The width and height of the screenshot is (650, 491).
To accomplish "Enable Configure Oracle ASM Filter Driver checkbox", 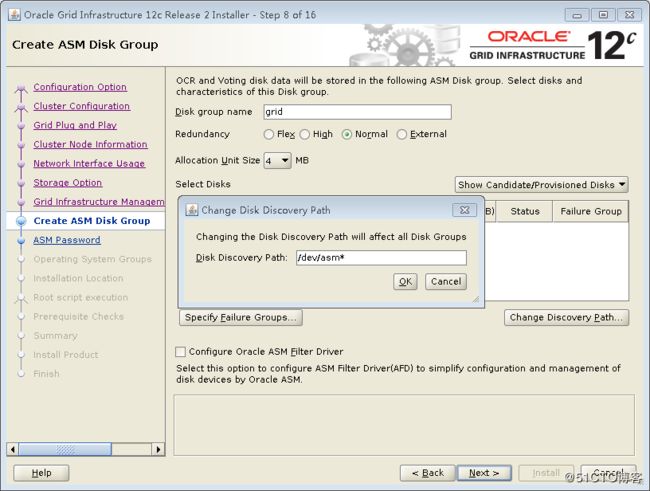I will (x=180, y=352).
